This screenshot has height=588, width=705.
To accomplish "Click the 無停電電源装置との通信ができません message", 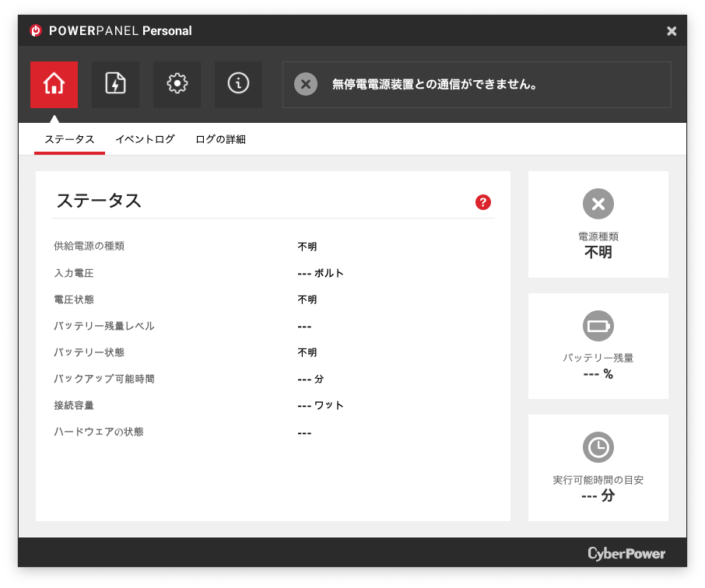I will coord(434,84).
